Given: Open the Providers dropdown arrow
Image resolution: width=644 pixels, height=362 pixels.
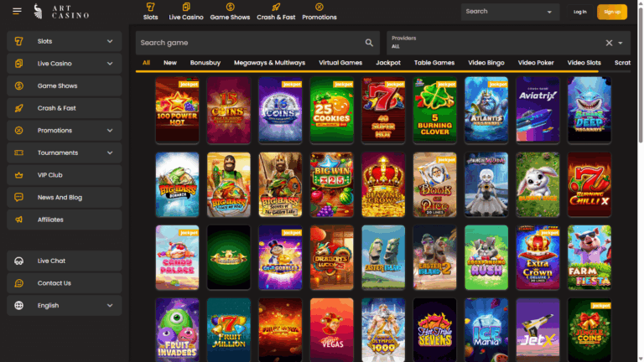Looking at the screenshot, I should click(x=621, y=43).
